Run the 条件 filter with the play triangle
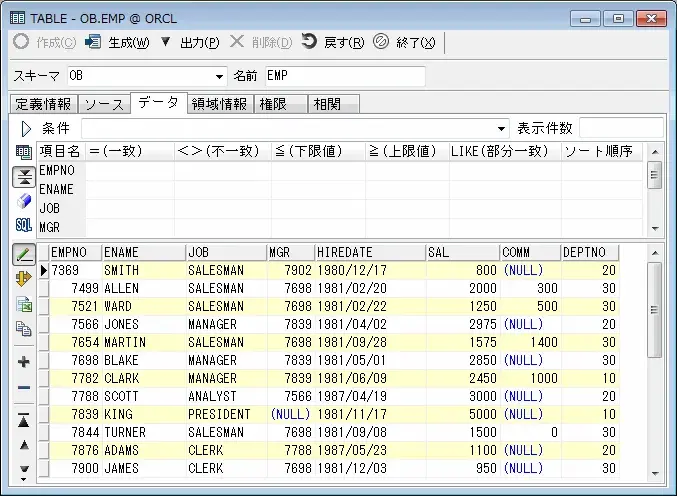 pos(26,129)
